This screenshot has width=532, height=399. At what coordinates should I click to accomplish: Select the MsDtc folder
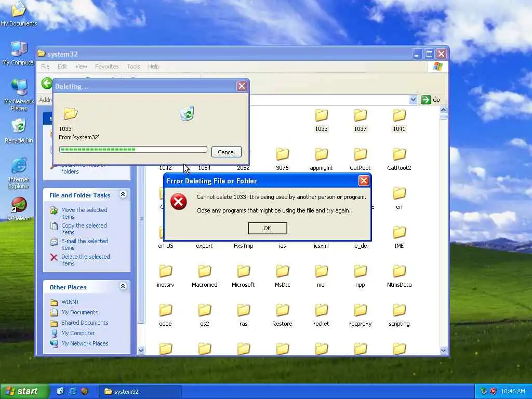tap(282, 276)
